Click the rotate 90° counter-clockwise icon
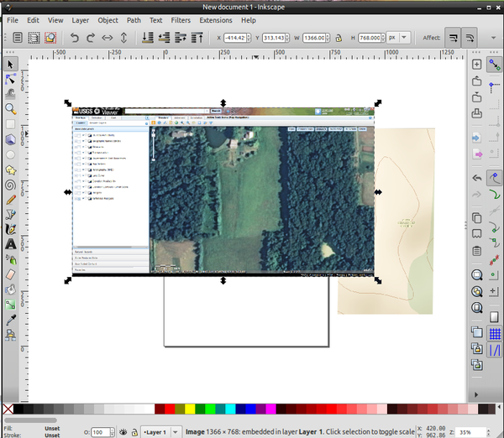This screenshot has height=438, width=504. click(x=73, y=38)
